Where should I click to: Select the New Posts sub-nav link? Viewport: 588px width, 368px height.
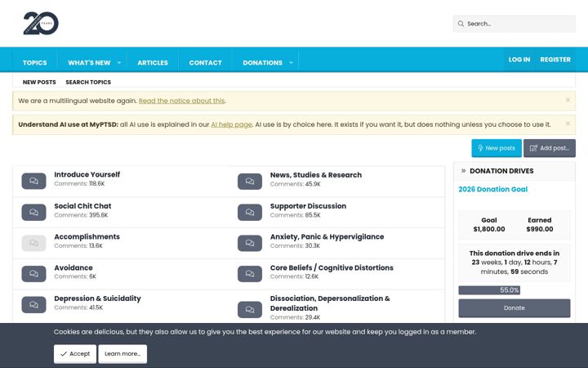click(39, 82)
